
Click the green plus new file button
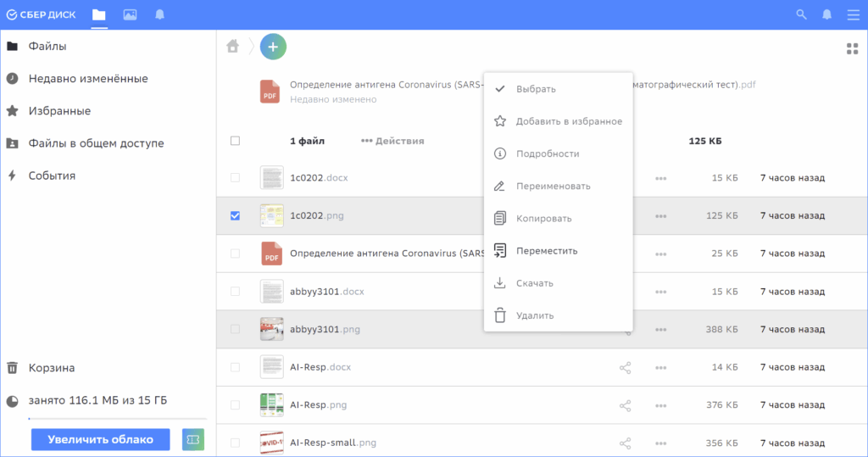(x=273, y=47)
